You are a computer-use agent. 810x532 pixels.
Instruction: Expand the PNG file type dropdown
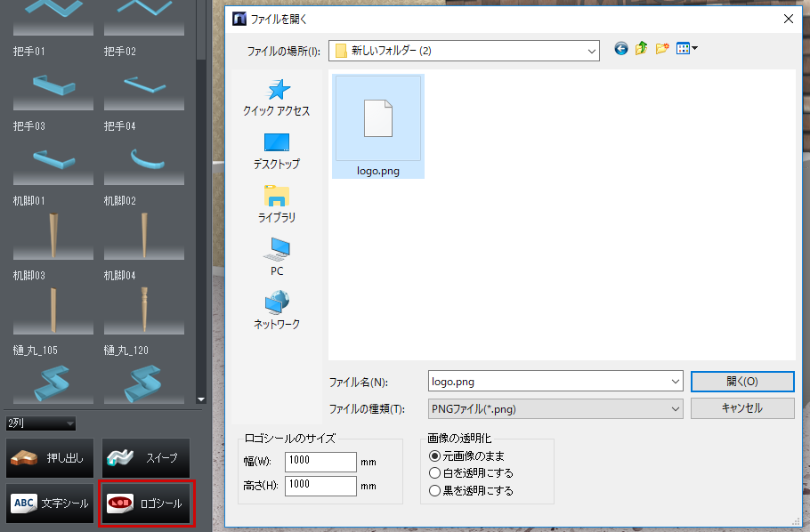tap(676, 408)
